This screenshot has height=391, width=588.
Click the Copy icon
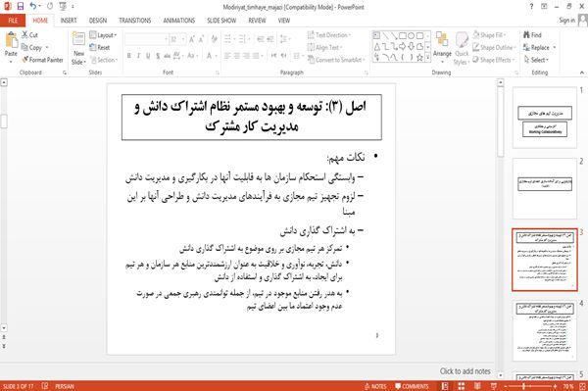(x=24, y=47)
